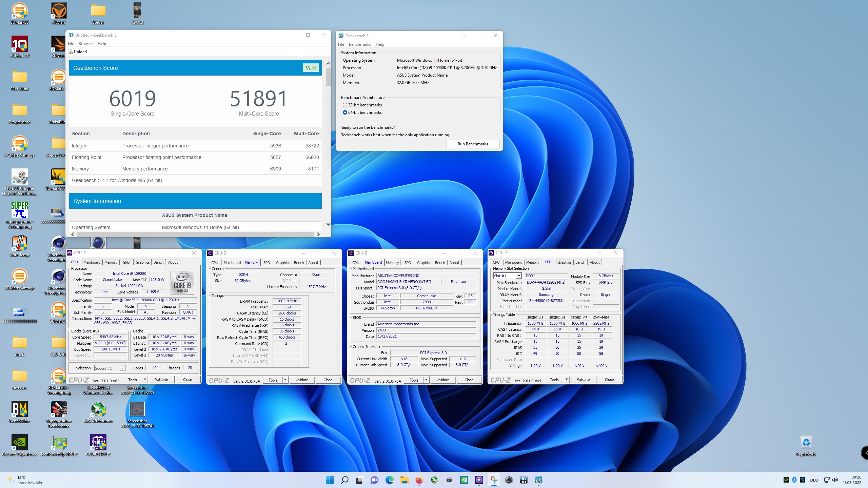
Task: Open the Screenshot 2022-05-08 105741 thumbnail
Action: (x=137, y=414)
